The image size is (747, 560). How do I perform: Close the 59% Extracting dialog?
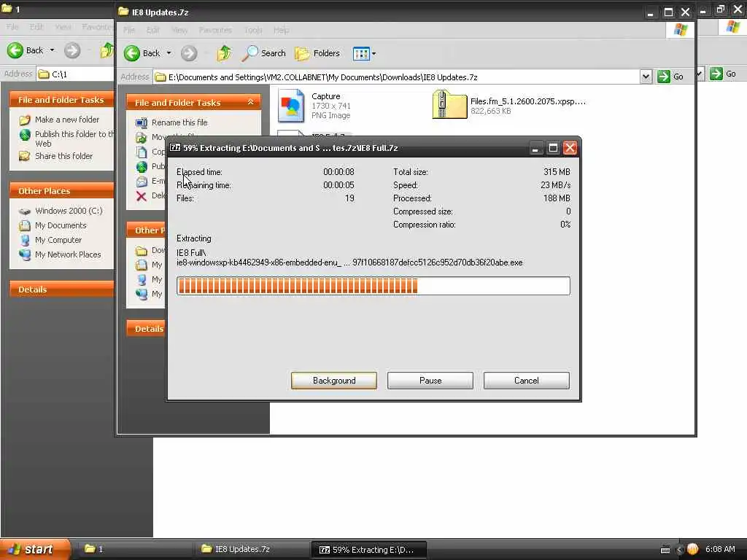pos(570,148)
